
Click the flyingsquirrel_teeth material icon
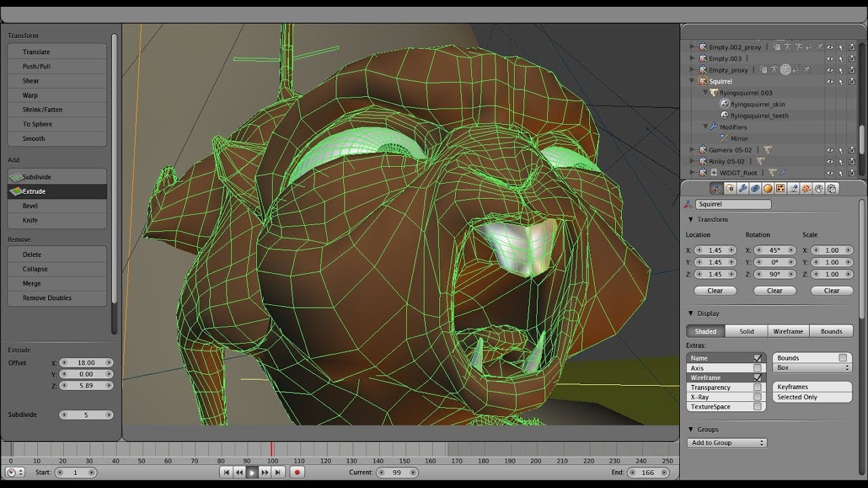(x=725, y=116)
